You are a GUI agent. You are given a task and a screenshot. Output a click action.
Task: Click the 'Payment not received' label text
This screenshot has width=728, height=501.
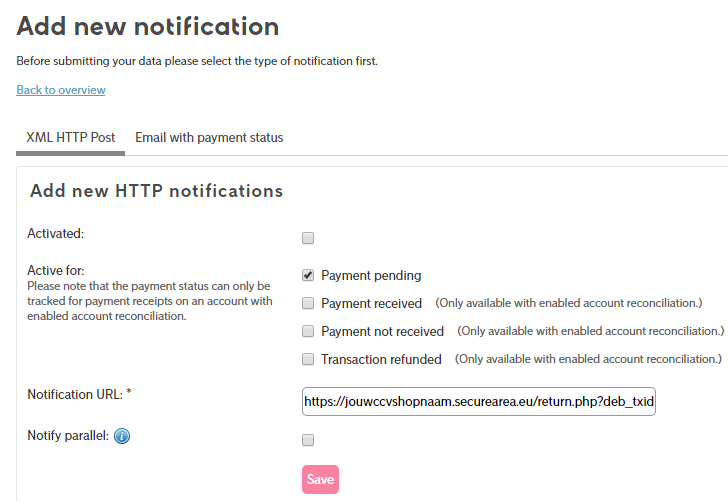click(x=382, y=331)
